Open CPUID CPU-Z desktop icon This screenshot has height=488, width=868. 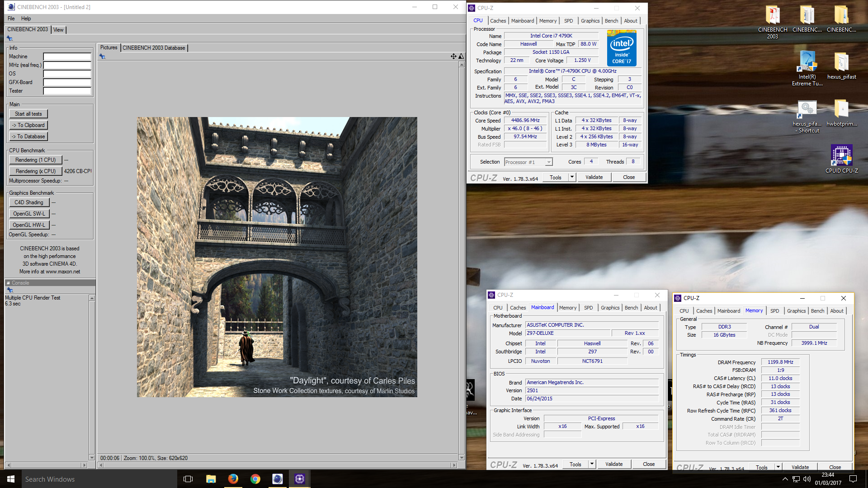click(841, 159)
